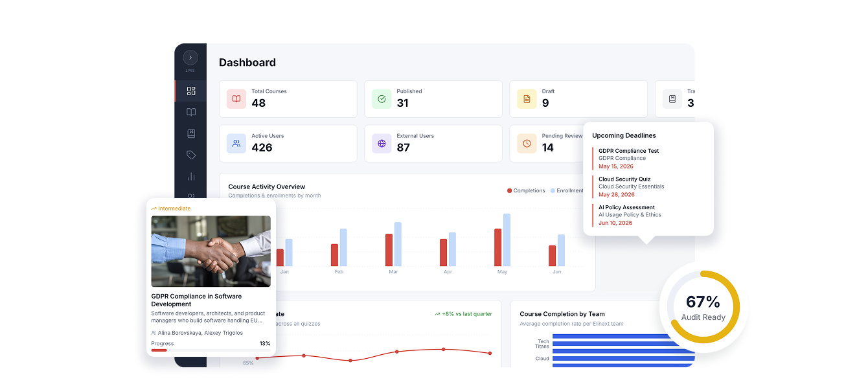The height and width of the screenshot is (384, 868).
Task: Click the blue Enrollments bar for Jun
Action: click(x=561, y=250)
